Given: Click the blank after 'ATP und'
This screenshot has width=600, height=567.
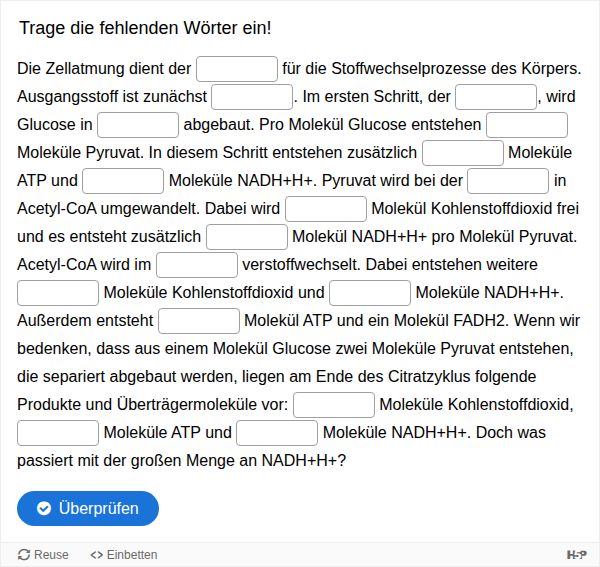Looking at the screenshot, I should point(123,181).
